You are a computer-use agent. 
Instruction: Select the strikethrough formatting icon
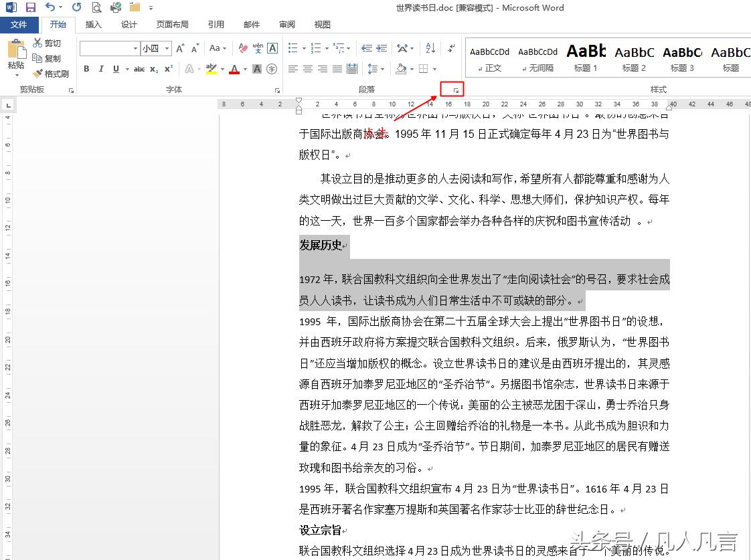click(139, 69)
